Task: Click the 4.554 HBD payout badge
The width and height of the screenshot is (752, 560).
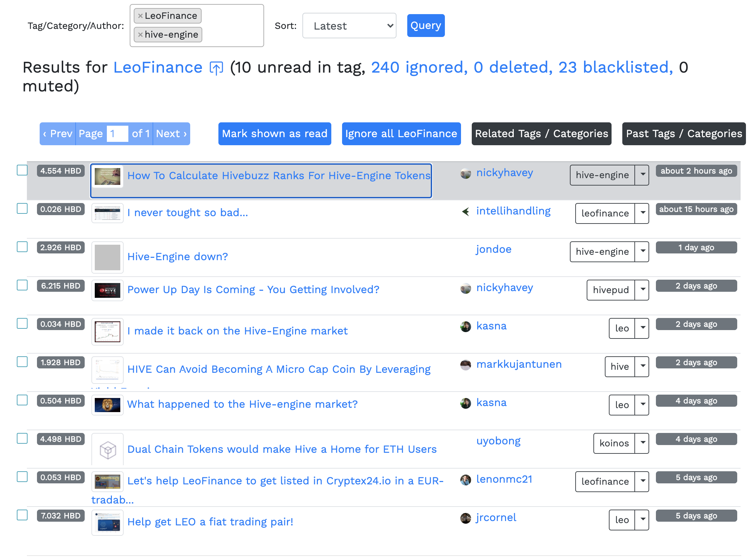Action: (61, 171)
